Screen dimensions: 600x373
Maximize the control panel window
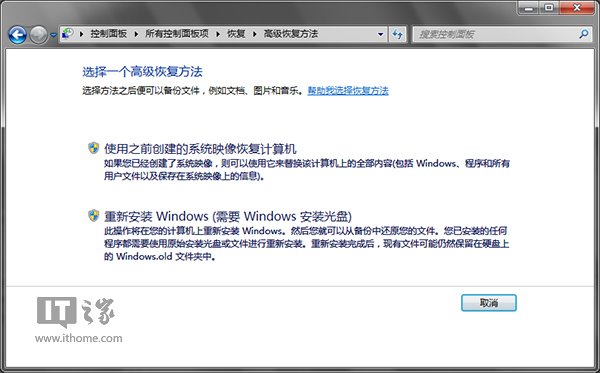[549, 8]
